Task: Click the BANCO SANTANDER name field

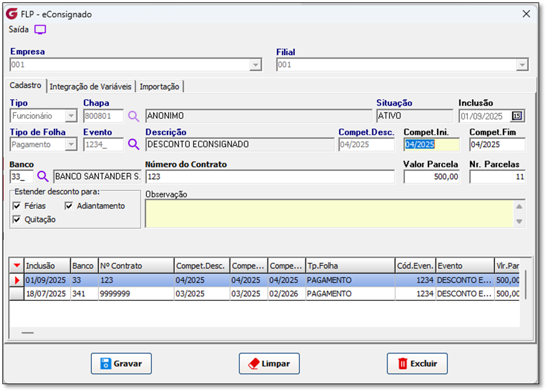Action: point(97,176)
